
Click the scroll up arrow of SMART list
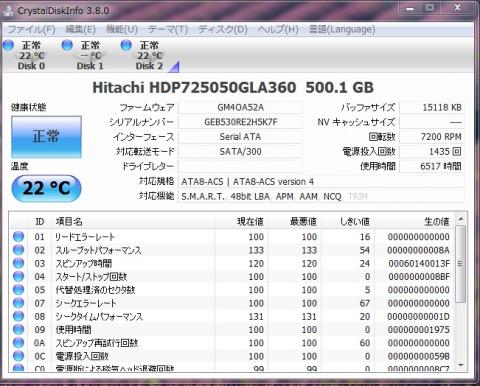click(461, 219)
